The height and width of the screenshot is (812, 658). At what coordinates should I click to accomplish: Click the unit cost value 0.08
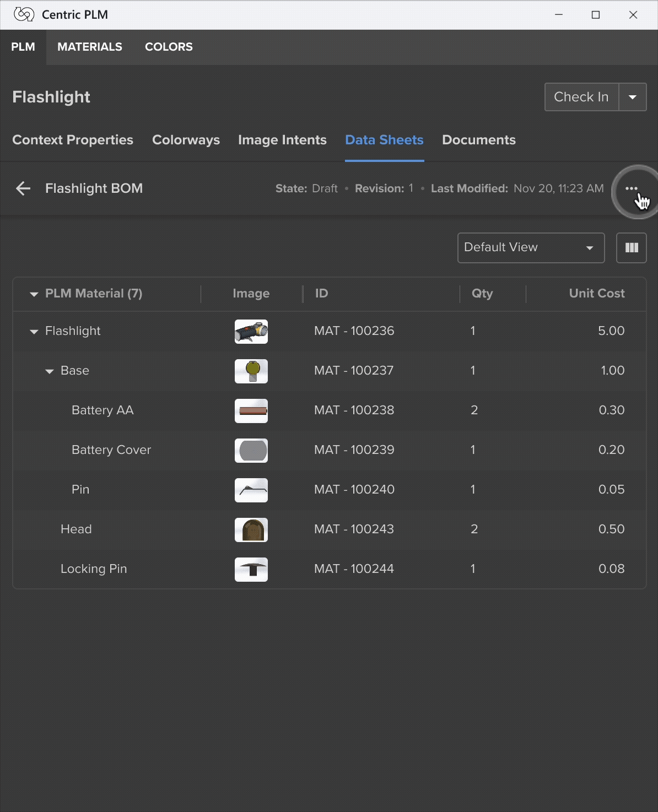click(611, 569)
